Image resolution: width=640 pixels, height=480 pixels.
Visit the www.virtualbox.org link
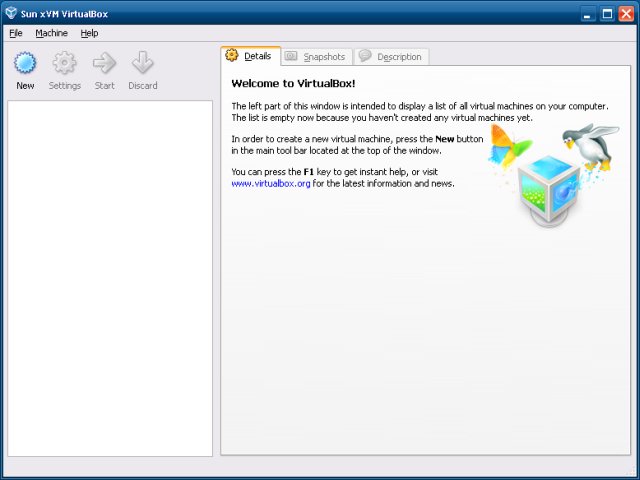pyautogui.click(x=271, y=184)
